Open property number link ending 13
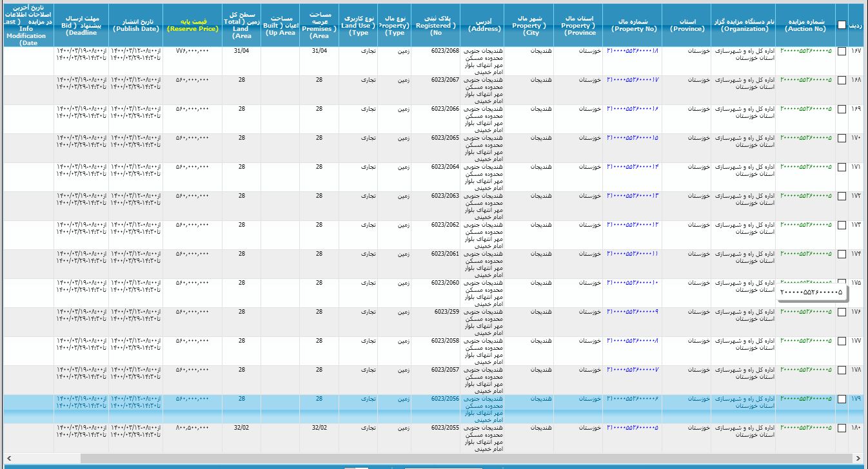The width and height of the screenshot is (868, 469). 633,196
